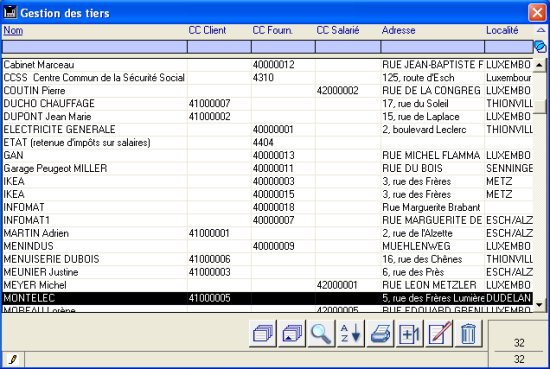This screenshot has width=550, height=369.
Task: Click the scrollbar up arrow
Action: tap(539, 65)
